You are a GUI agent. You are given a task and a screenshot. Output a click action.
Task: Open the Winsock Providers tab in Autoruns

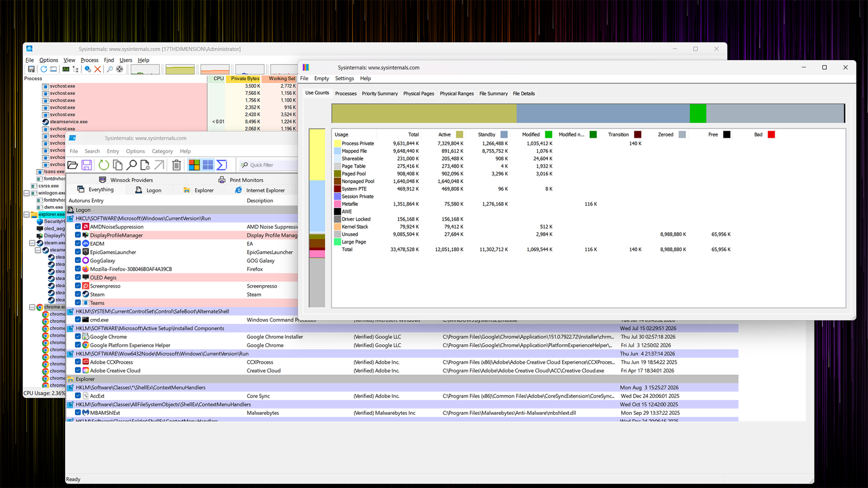click(x=126, y=180)
